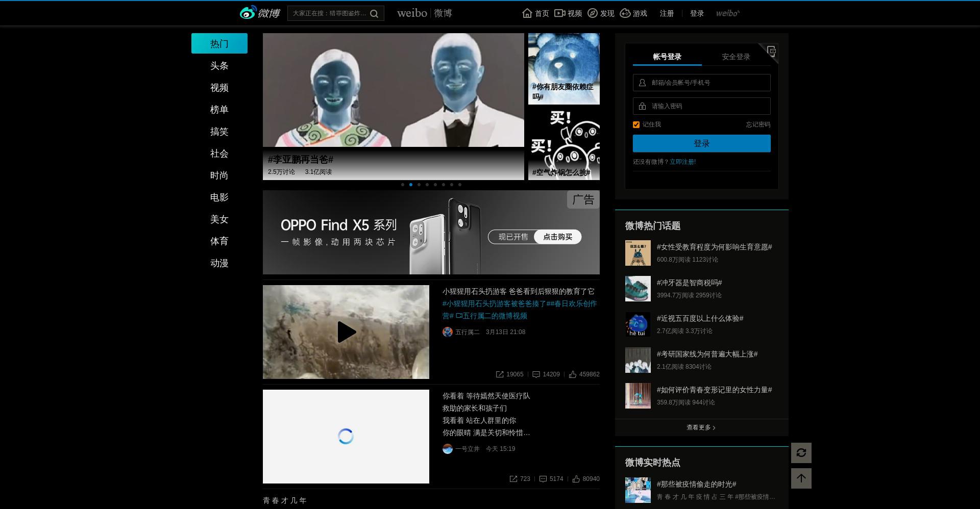Select 头条 category in sidebar
980x509 pixels.
pyautogui.click(x=219, y=66)
